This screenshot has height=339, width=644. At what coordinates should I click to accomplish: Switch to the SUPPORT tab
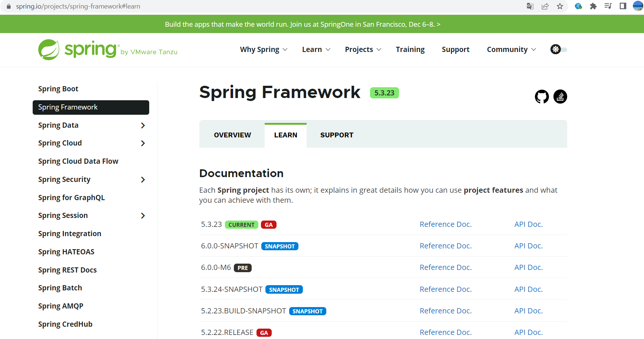tap(337, 135)
